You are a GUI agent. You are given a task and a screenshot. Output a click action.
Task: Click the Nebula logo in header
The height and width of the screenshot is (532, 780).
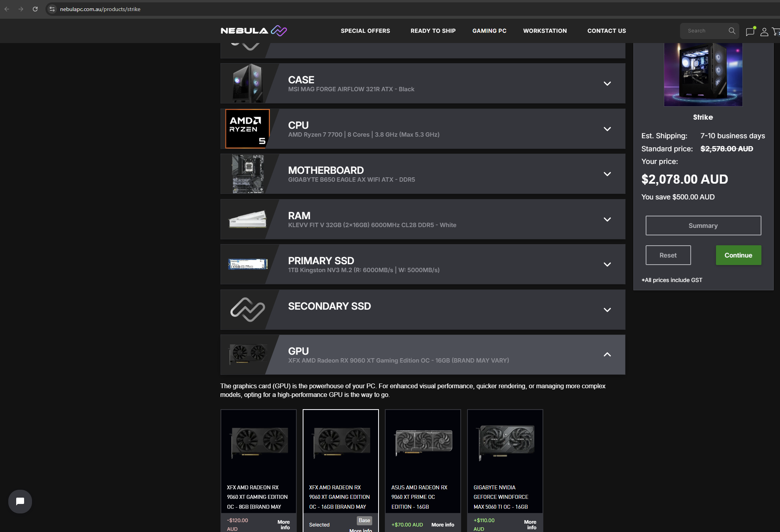click(254, 31)
